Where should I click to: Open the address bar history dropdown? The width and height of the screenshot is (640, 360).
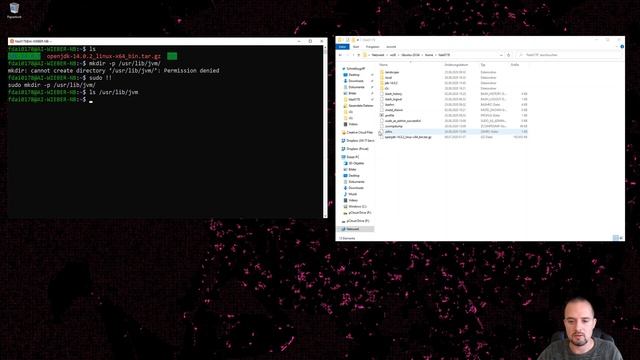click(x=501, y=55)
